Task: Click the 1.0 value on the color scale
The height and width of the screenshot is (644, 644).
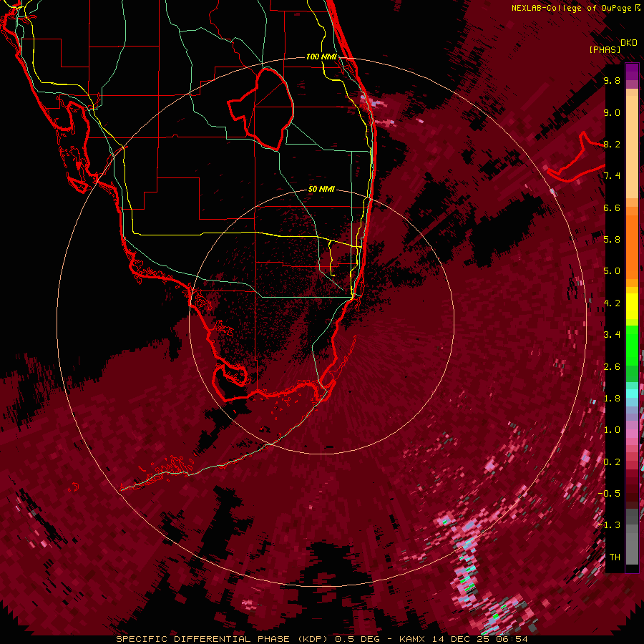Action: [612, 430]
